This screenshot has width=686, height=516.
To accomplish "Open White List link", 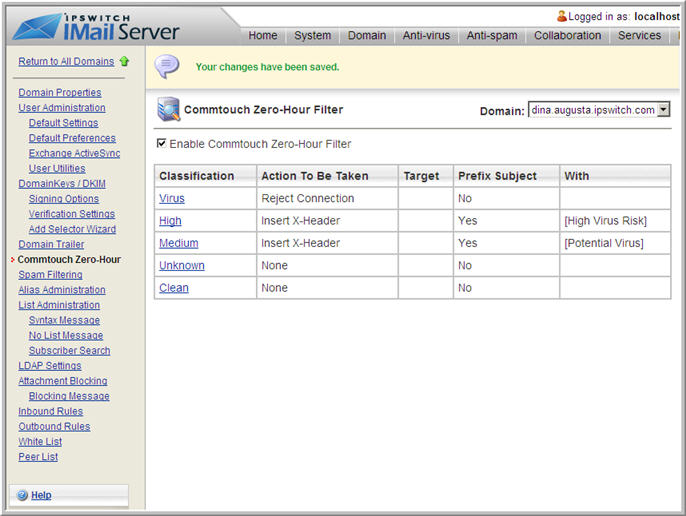I will coord(40,442).
